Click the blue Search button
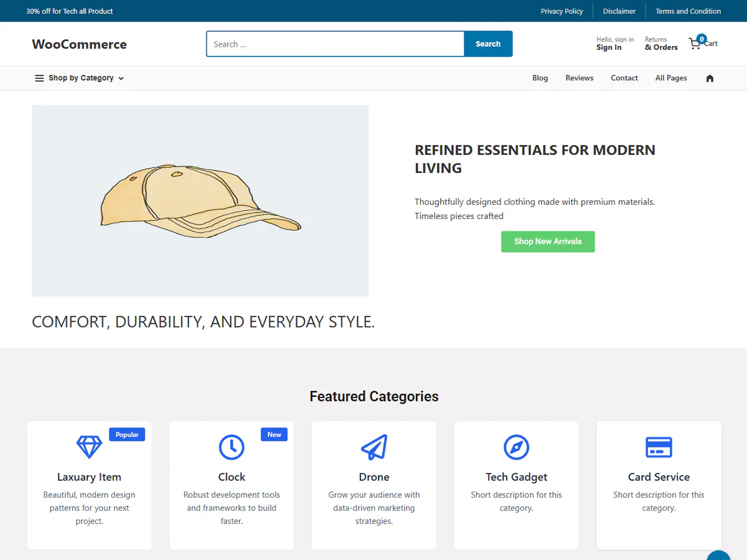This screenshot has width=747, height=560. [488, 44]
